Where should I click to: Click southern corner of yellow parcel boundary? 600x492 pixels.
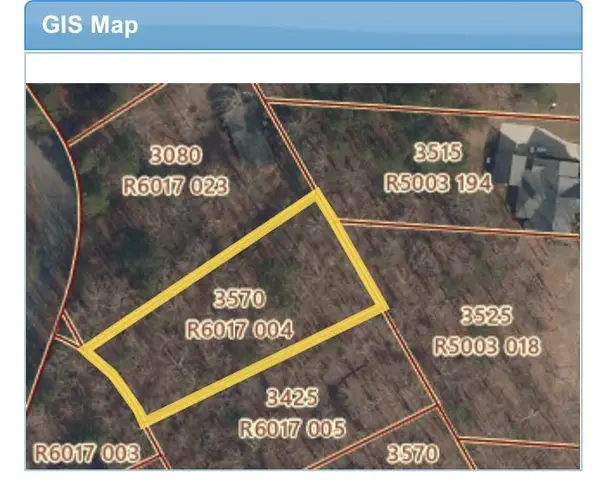144,419
